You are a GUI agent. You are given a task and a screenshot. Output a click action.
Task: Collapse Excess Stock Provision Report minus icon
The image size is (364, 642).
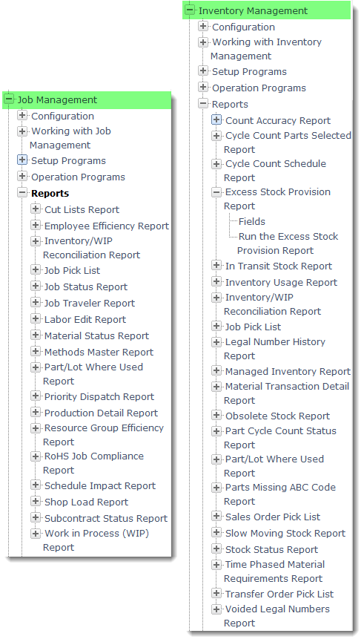click(x=216, y=191)
